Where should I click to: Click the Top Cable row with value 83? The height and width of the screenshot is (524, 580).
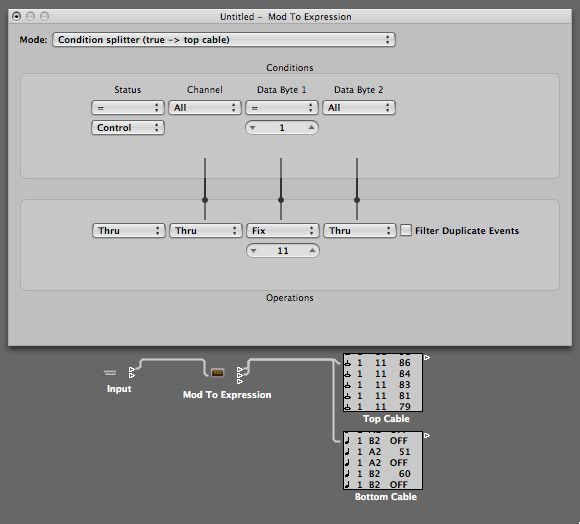[383, 385]
